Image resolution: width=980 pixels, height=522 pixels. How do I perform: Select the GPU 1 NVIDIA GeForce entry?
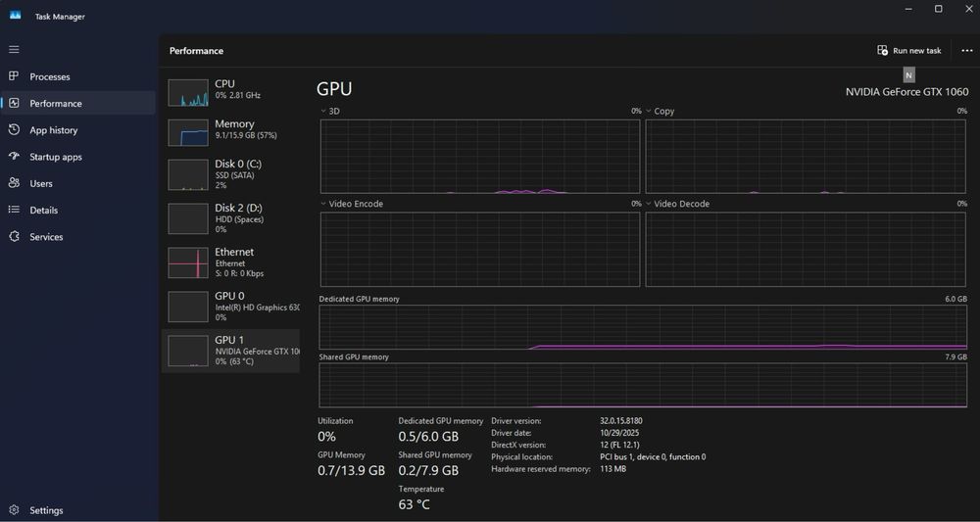[x=230, y=351]
